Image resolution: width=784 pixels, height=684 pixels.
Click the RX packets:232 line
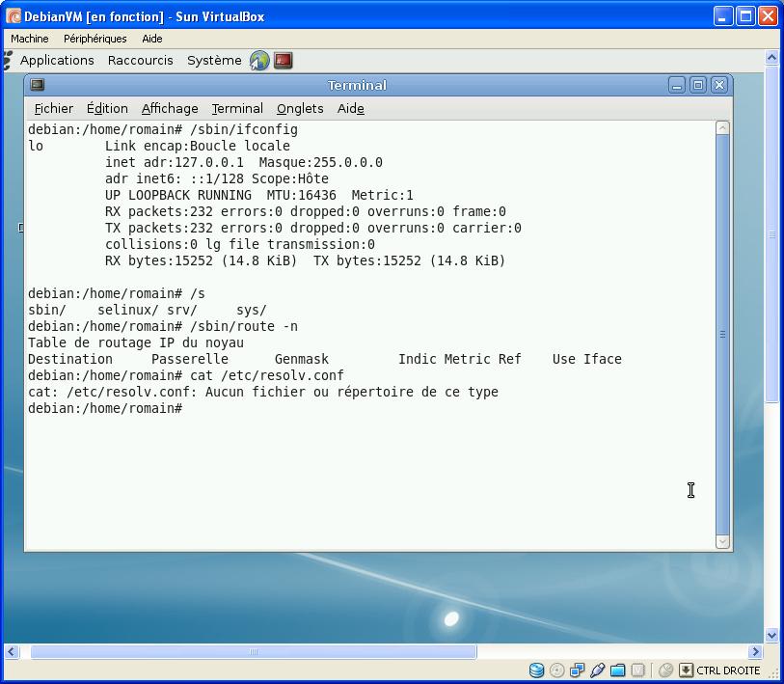[x=306, y=211]
